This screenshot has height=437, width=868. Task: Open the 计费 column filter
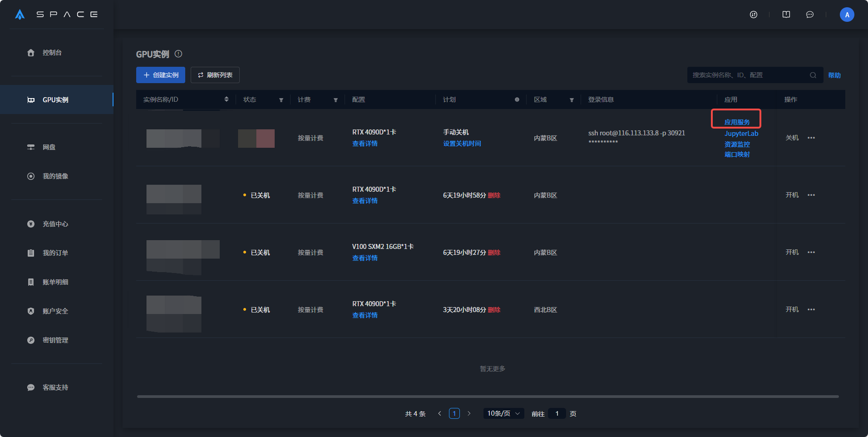tap(335, 100)
